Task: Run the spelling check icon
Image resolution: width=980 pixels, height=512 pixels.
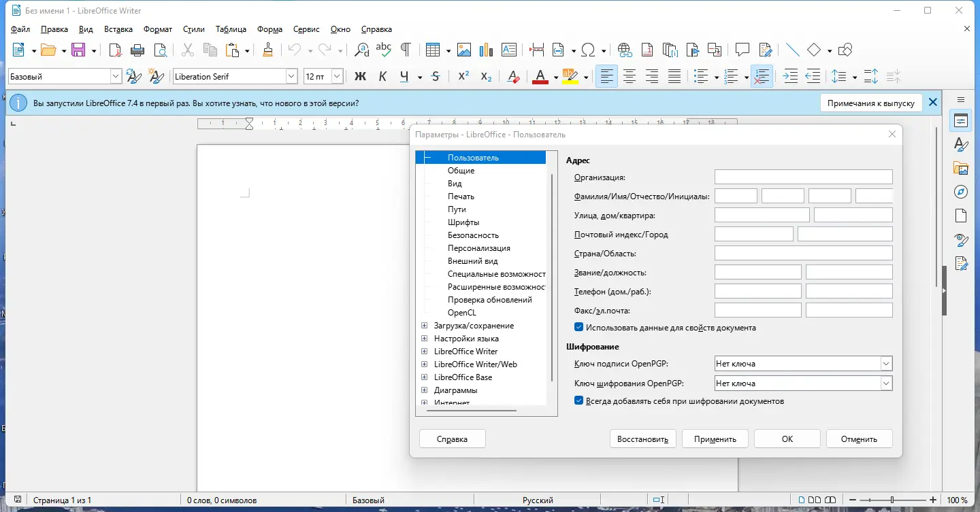Action: 384,50
